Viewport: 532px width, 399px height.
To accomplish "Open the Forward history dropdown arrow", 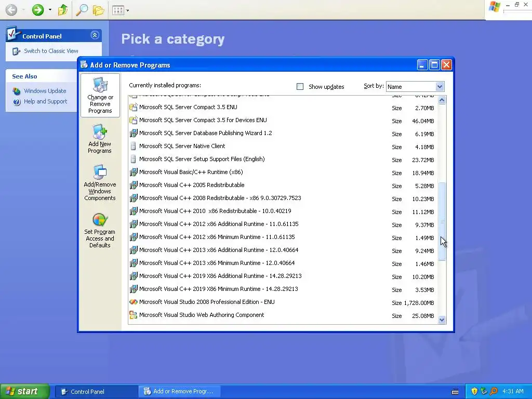I will pyautogui.click(x=50, y=10).
